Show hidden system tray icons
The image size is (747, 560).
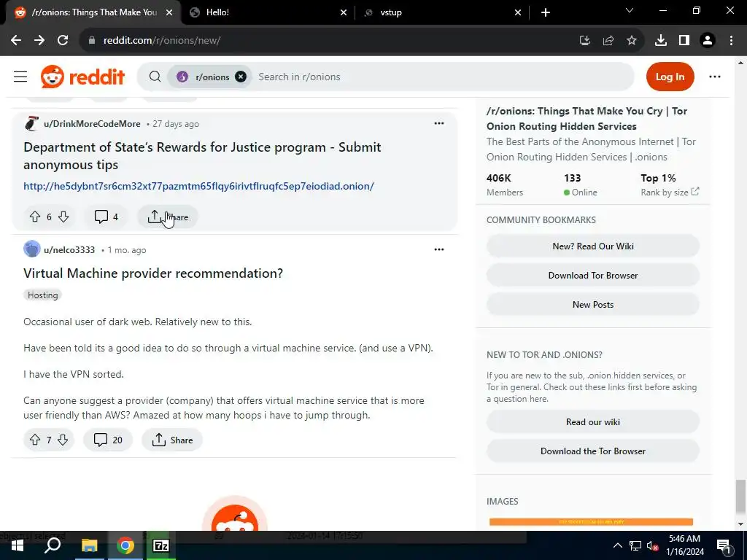tap(617, 545)
